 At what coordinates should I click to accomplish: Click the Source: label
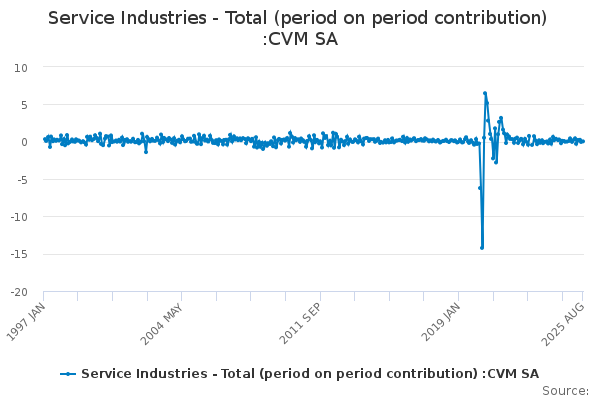point(565,391)
